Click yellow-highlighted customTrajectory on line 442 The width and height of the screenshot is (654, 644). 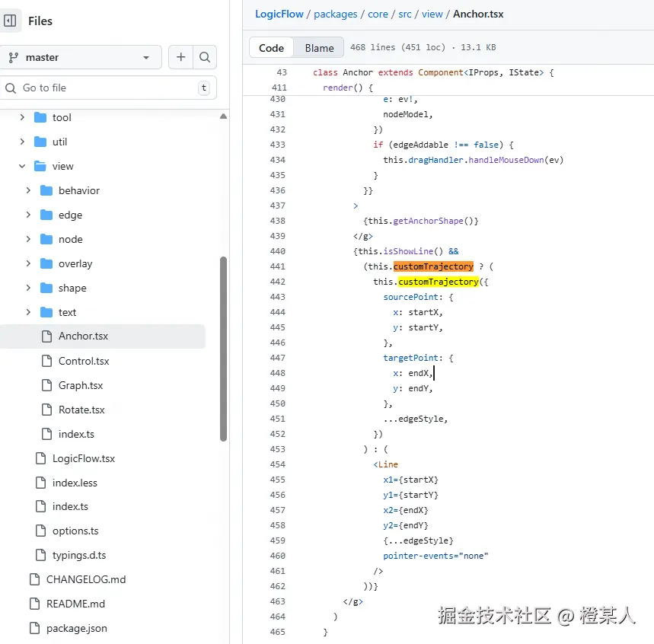(439, 282)
